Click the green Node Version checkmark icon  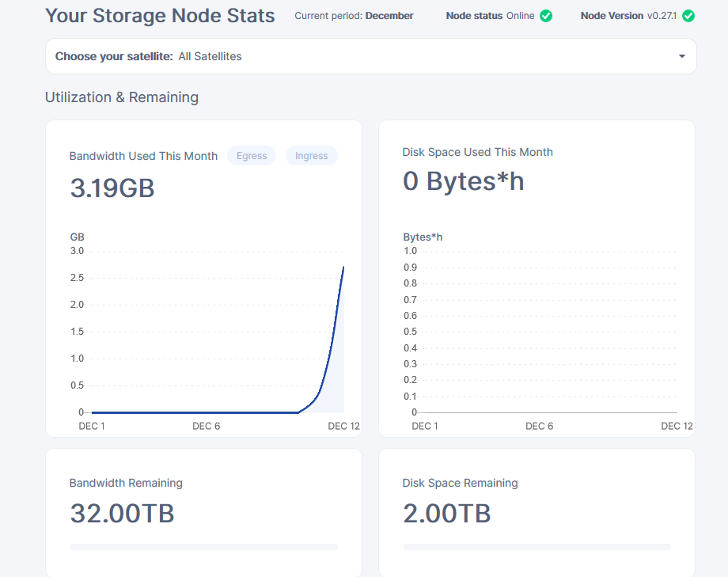(x=688, y=16)
